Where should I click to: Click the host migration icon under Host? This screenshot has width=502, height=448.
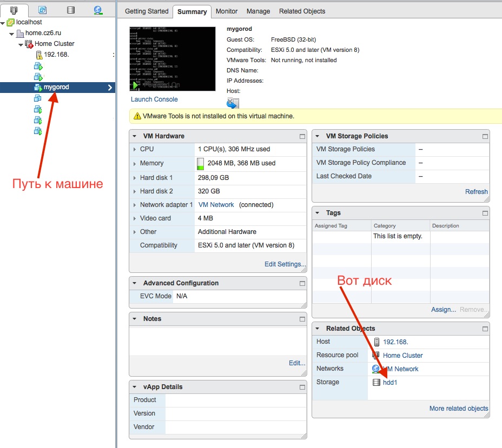tap(233, 103)
